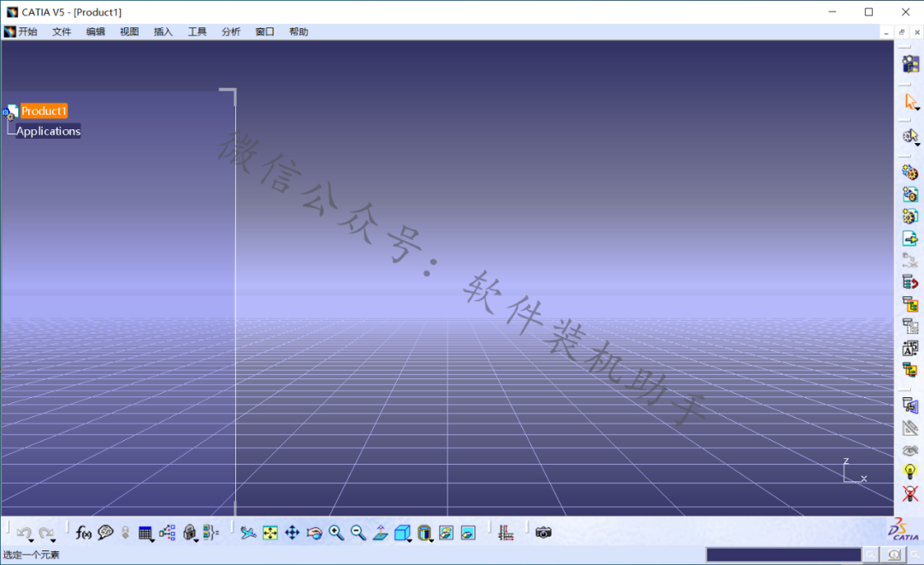Open the Undo history dropdown arrow

tap(31, 539)
